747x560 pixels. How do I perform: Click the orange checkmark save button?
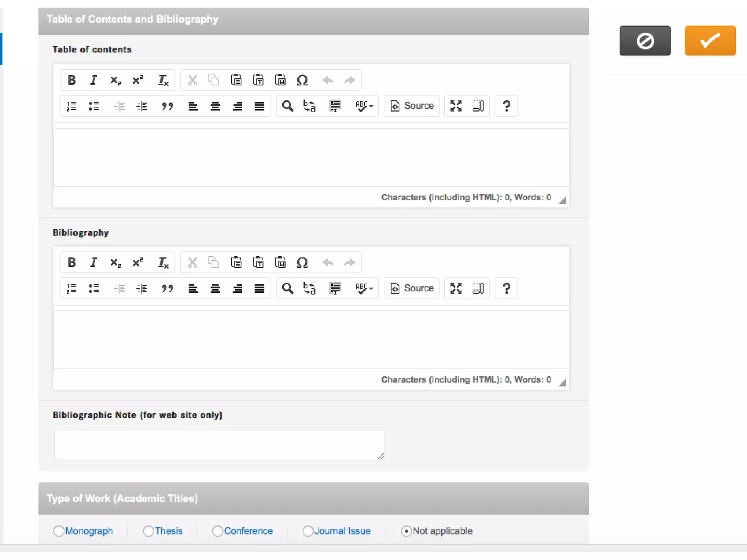[710, 40]
